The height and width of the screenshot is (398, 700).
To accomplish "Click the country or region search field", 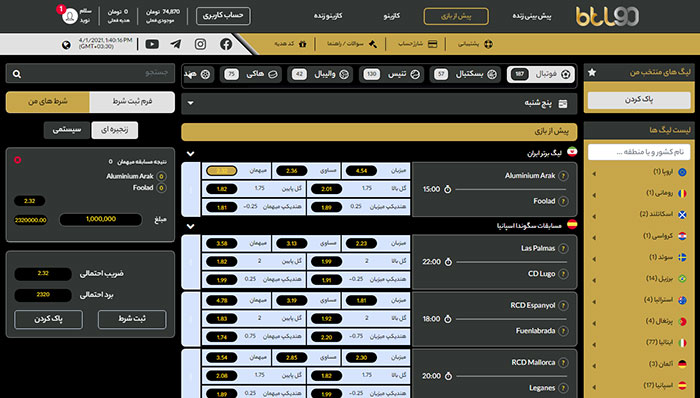I will (x=639, y=152).
